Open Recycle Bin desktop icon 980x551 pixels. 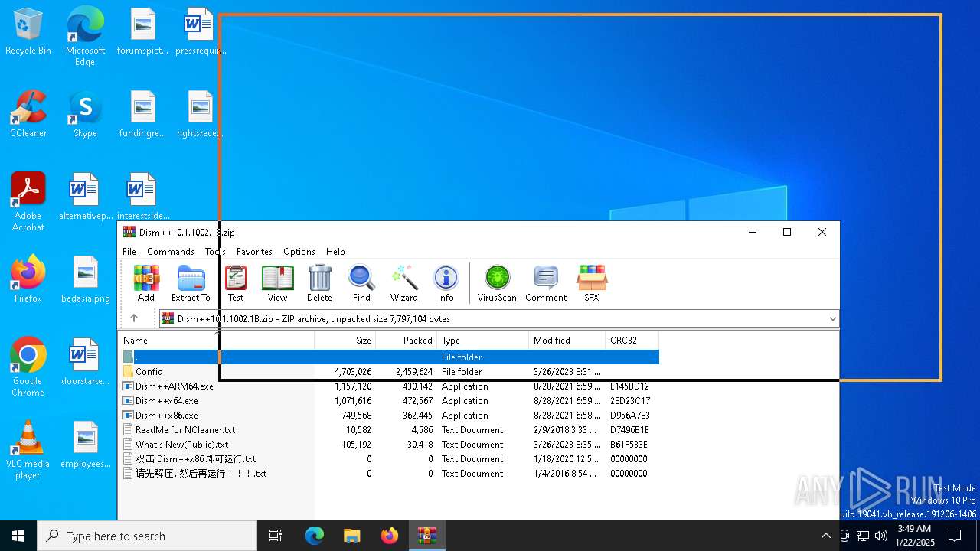[x=28, y=31]
